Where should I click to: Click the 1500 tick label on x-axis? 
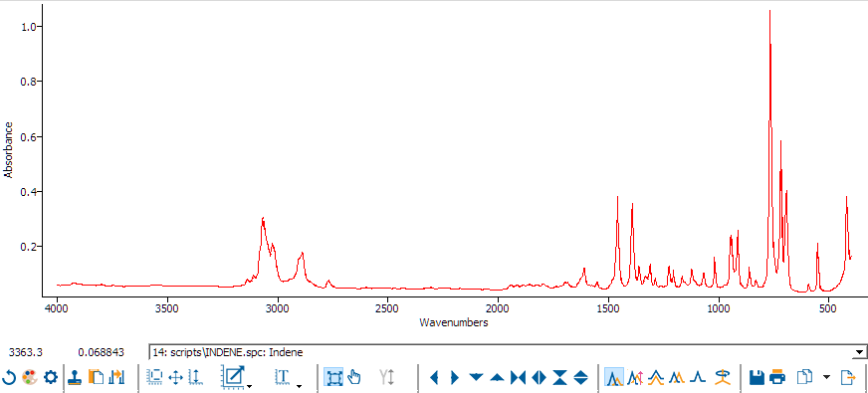pyautogui.click(x=608, y=307)
